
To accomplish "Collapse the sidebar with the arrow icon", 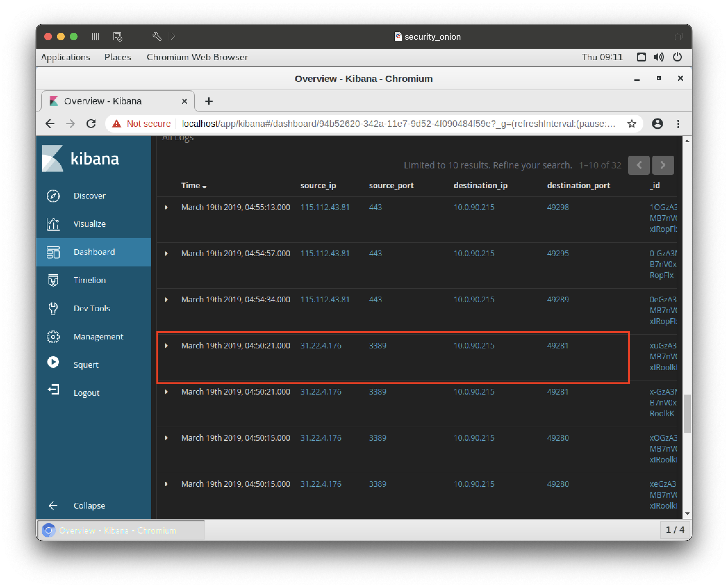I will point(53,506).
